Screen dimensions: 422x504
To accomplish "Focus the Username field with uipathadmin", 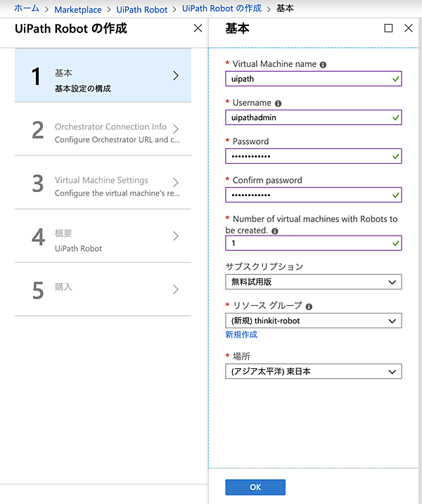I will pyautogui.click(x=313, y=117).
